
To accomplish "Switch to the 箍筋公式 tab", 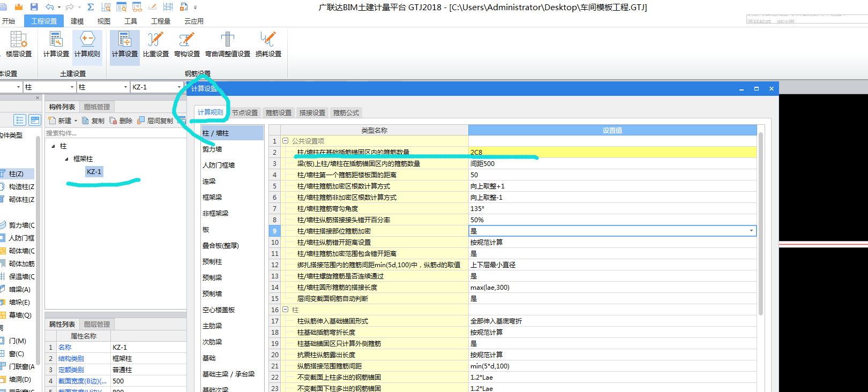I will (x=346, y=112).
